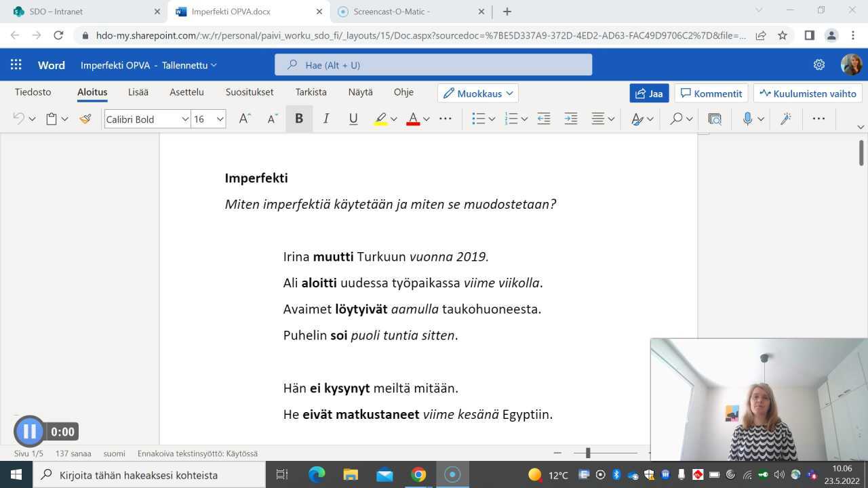Screen dimensions: 868x488
Task: Apply yellow text highlight color
Action: point(380,119)
